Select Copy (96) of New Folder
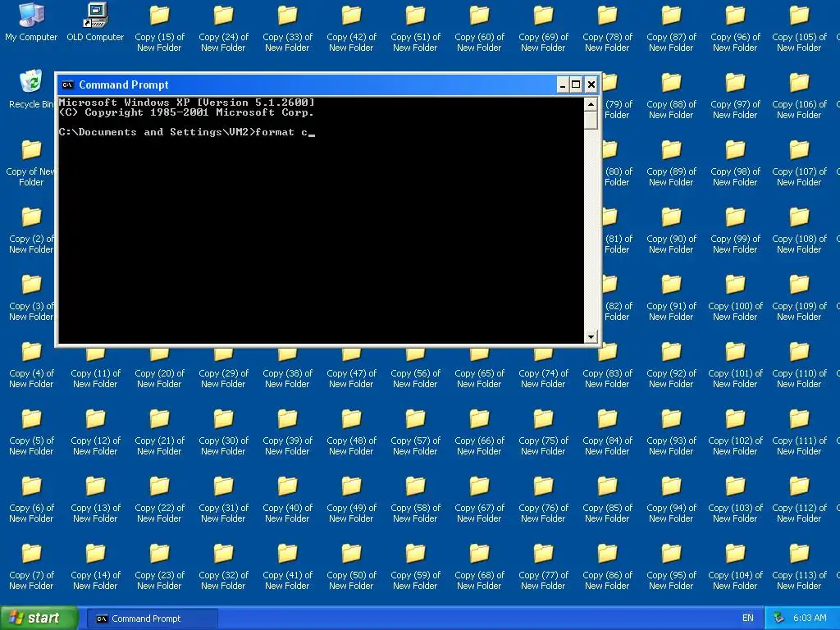The image size is (840, 630). pos(735,28)
